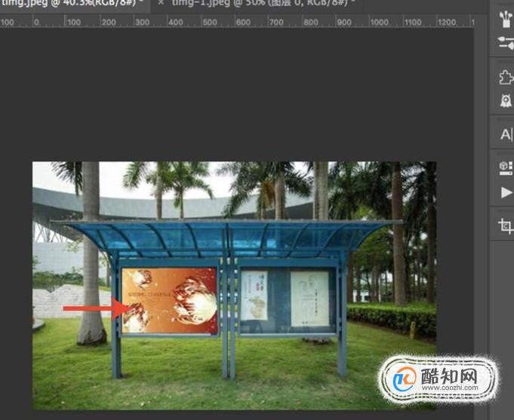Image resolution: width=514 pixels, height=420 pixels.
Task: Open the owl-shaped extension panel icon
Action: 506,100
